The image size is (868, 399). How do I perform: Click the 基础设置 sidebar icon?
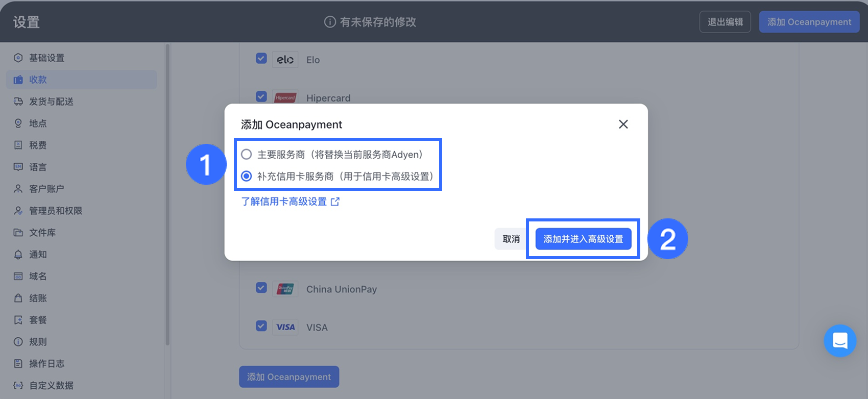click(18, 58)
